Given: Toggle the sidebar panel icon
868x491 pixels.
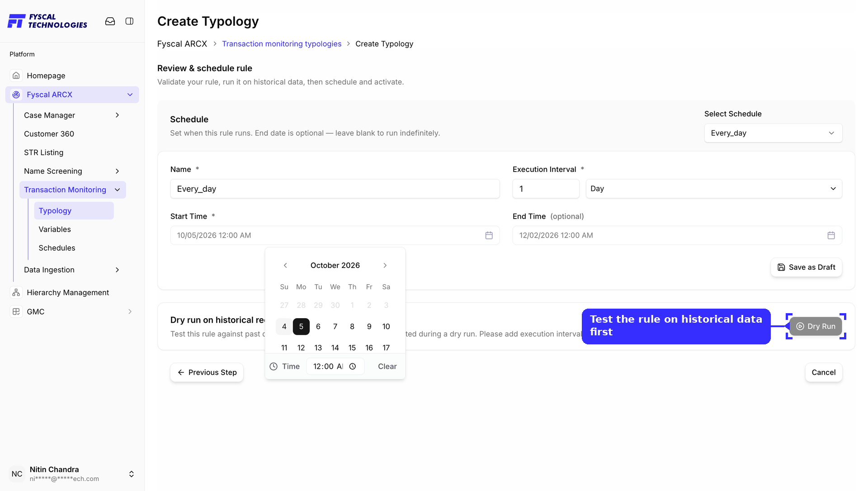Looking at the screenshot, I should click(129, 21).
